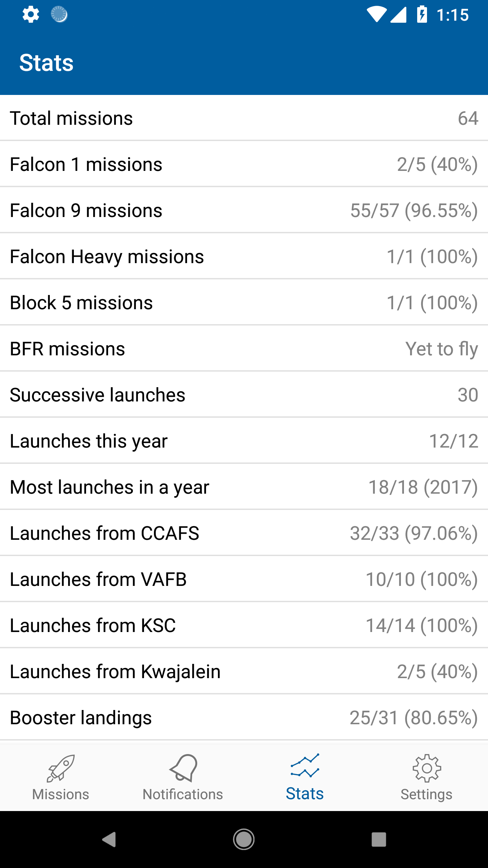This screenshot has width=488, height=868.
Task: Open the Launches from Kwajalein row
Action: click(244, 671)
